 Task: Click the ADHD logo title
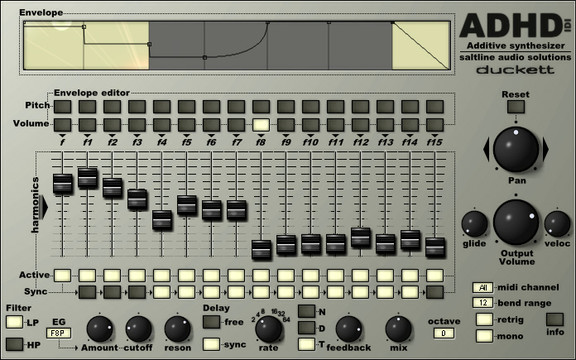click(x=511, y=25)
